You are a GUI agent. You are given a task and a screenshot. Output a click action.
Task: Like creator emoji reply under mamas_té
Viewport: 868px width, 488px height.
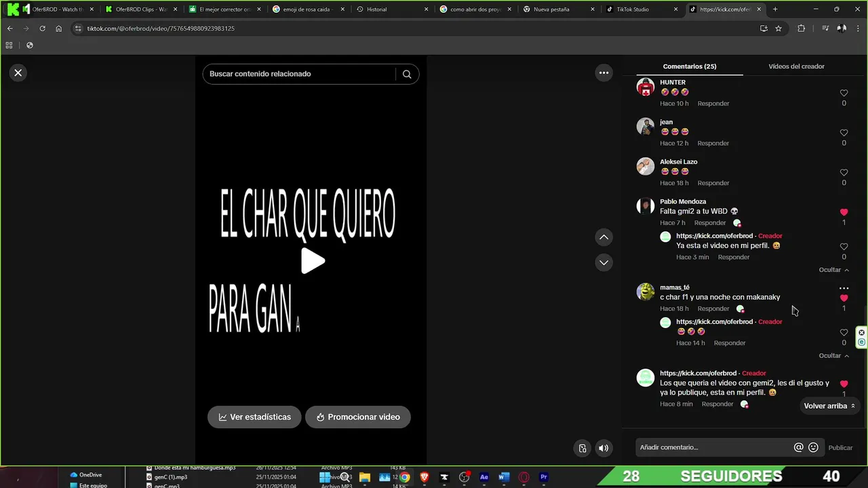tap(844, 333)
